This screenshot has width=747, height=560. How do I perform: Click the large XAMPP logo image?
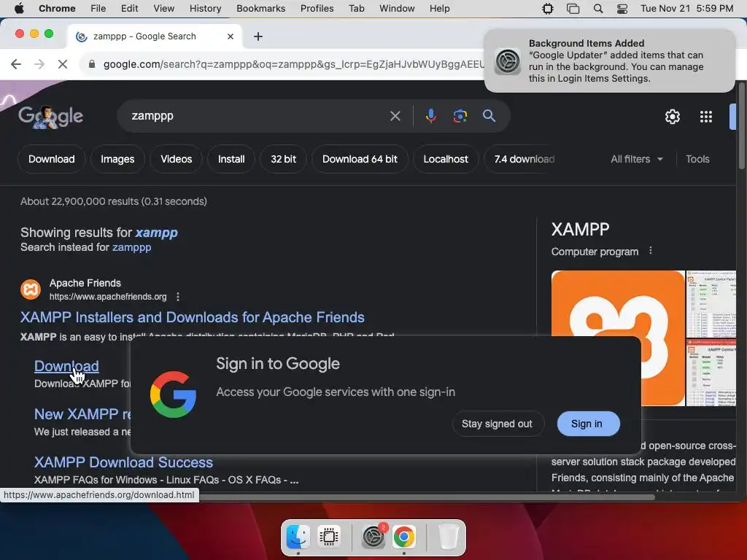pos(618,338)
